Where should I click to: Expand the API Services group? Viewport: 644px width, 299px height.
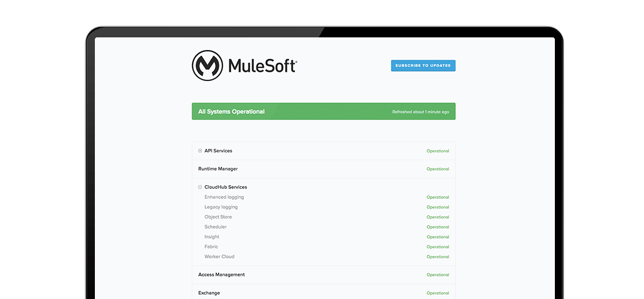click(x=200, y=151)
